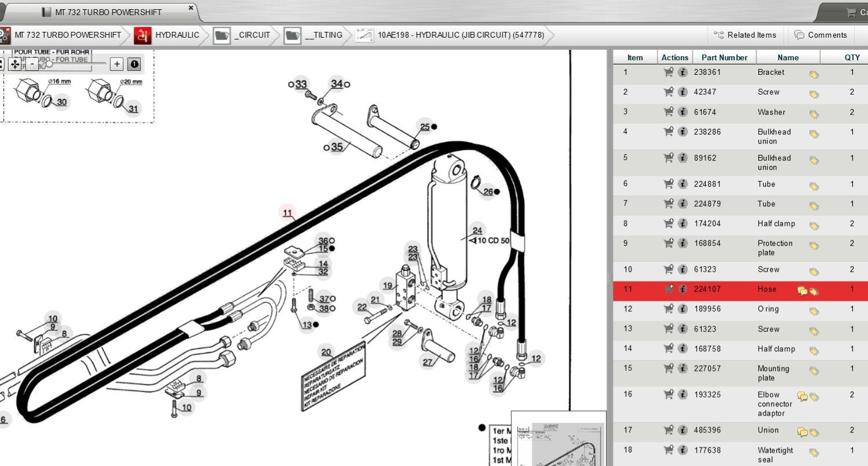The image size is (868, 466).
Task: Zoom out with the minus button
Action: [x=33, y=64]
